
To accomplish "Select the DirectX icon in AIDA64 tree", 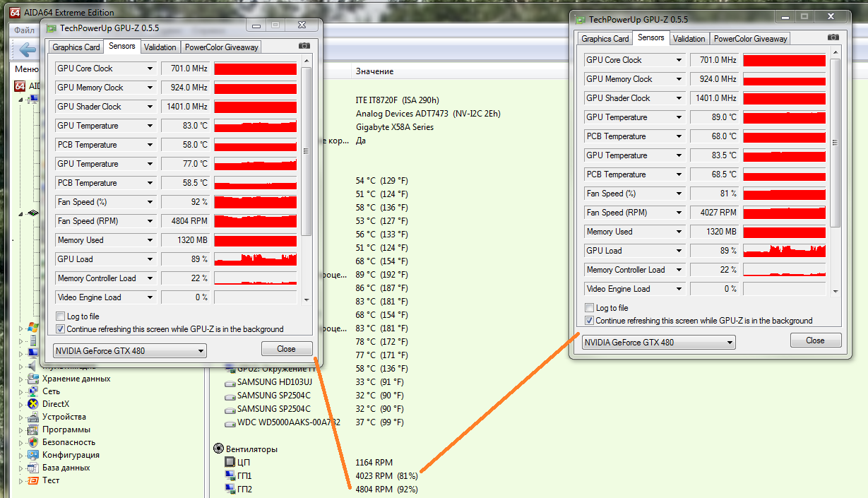I will [x=32, y=404].
